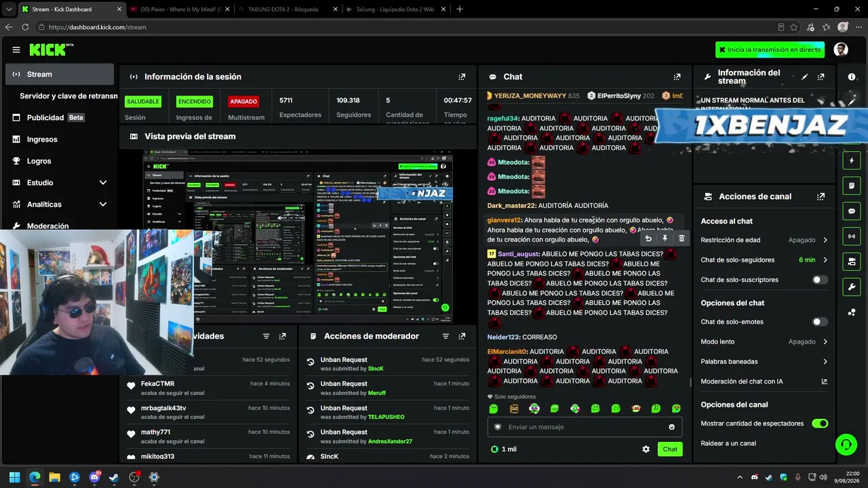The image size is (868, 488).
Task: Edit the stream information with pencil icon
Action: click(805, 77)
